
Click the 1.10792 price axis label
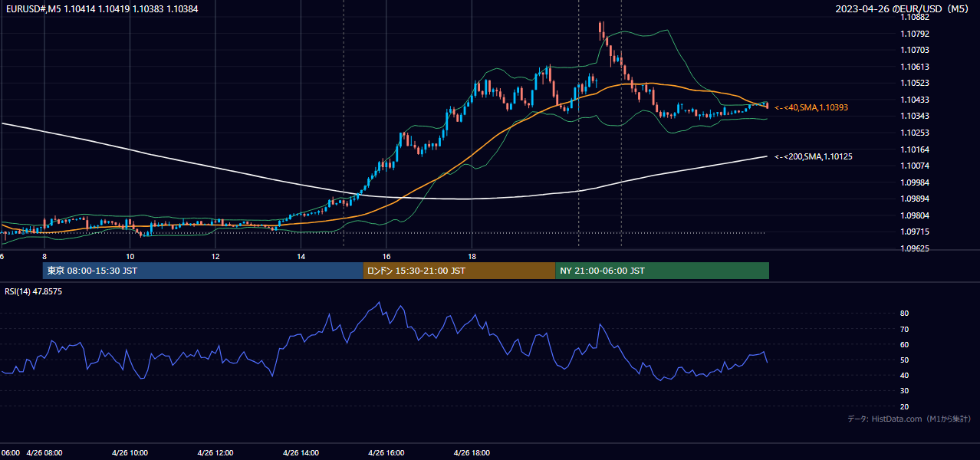(x=914, y=34)
